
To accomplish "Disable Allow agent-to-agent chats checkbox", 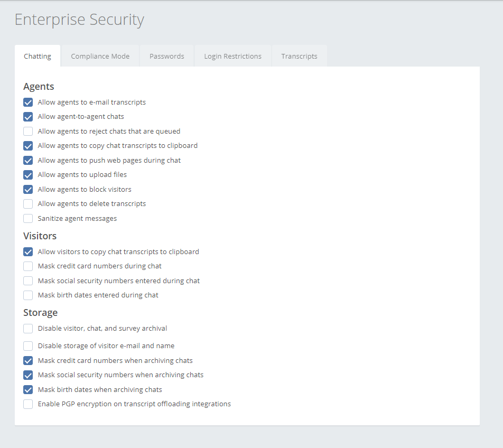I will pos(28,117).
